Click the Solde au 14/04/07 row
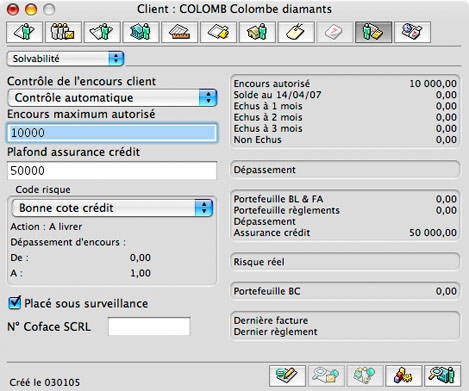 click(345, 95)
